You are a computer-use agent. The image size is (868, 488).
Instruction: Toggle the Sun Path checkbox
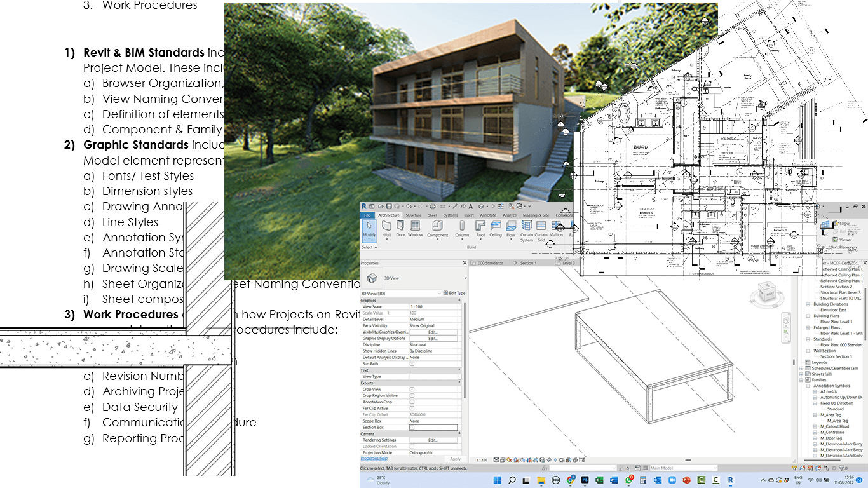click(412, 364)
